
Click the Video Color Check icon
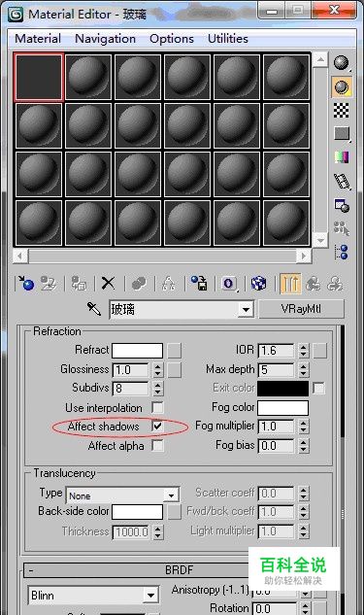[x=342, y=157]
